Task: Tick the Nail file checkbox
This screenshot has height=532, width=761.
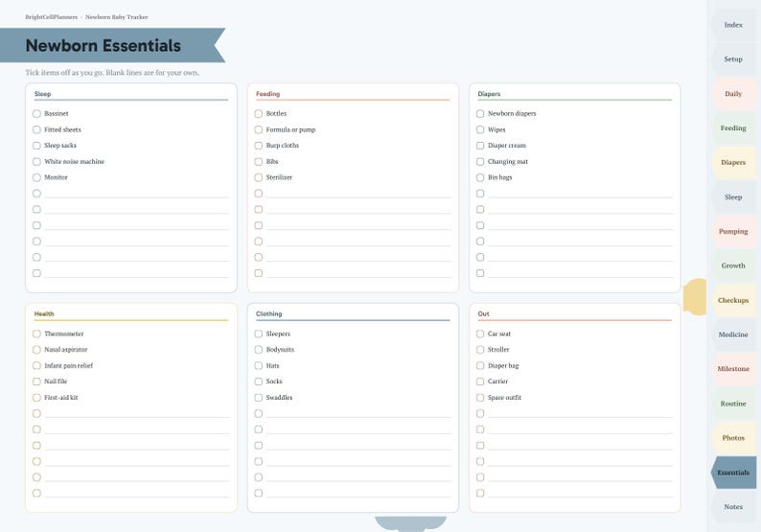Action: [36, 382]
